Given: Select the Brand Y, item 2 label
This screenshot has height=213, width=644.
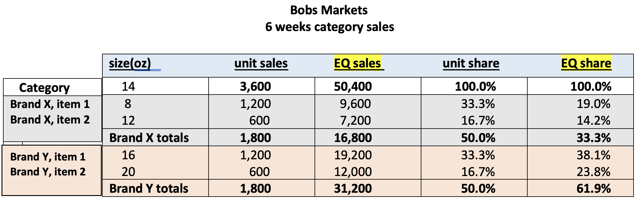Looking at the screenshot, I should (48, 172).
